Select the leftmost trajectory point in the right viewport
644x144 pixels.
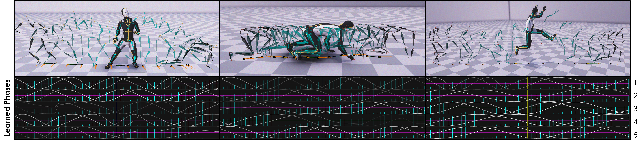[439, 64]
